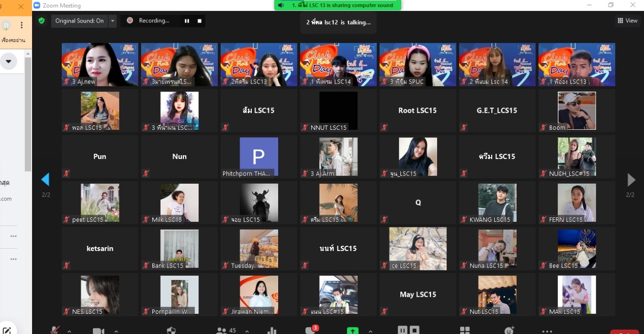
Task: Click the G.E.T_LCS15 name tile
Action: point(497,110)
